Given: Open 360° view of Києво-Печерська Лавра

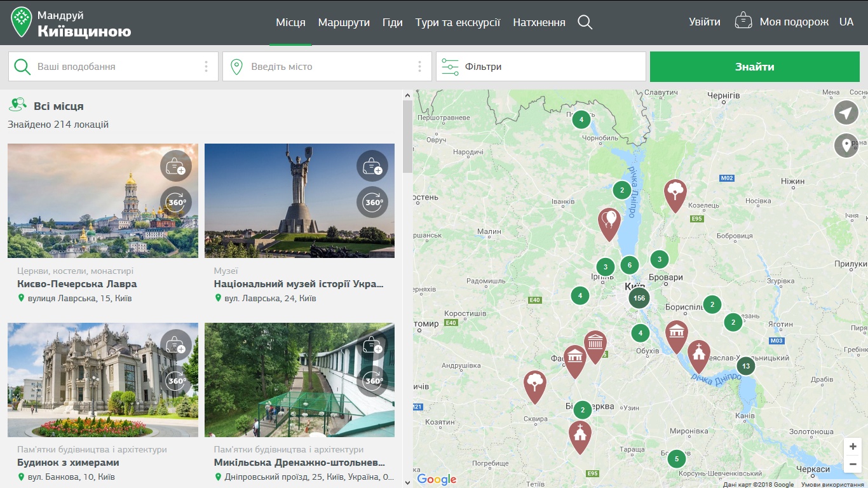Looking at the screenshot, I should tap(175, 203).
